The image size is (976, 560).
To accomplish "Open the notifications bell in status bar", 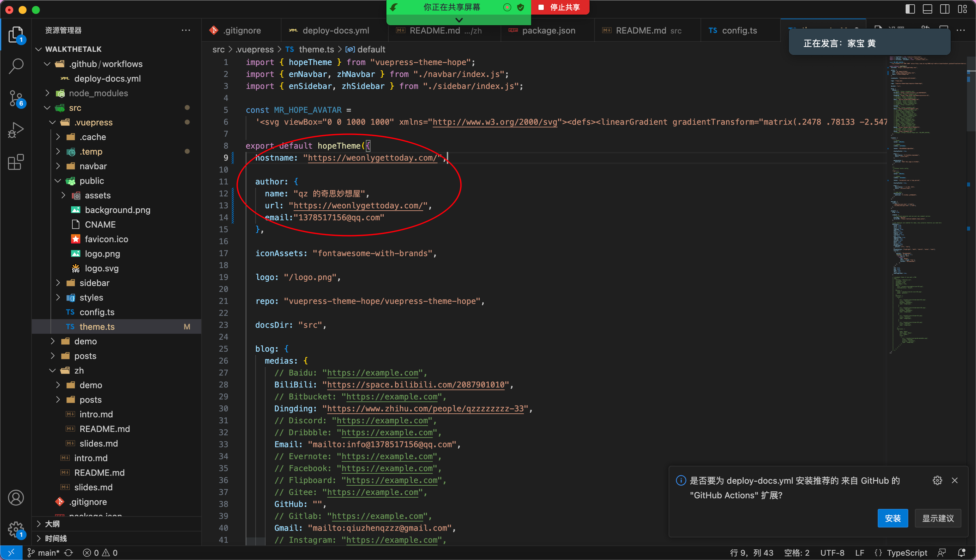I will (962, 553).
